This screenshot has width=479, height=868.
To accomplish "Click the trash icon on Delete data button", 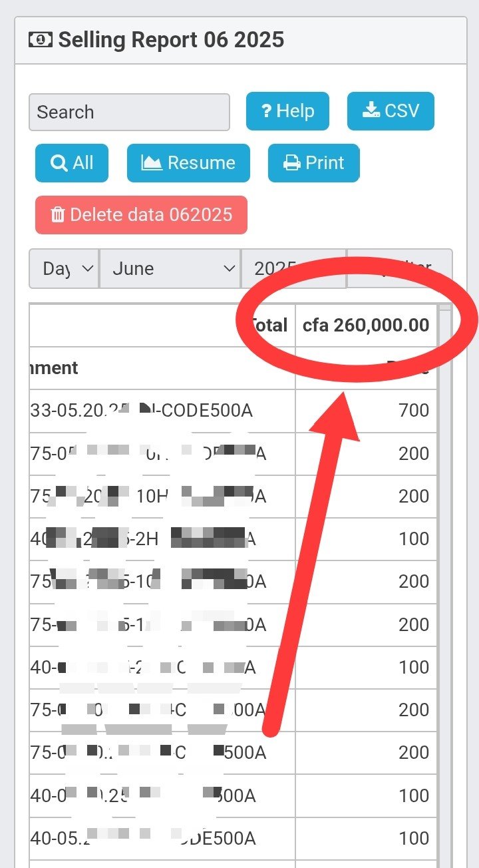I will (x=58, y=215).
